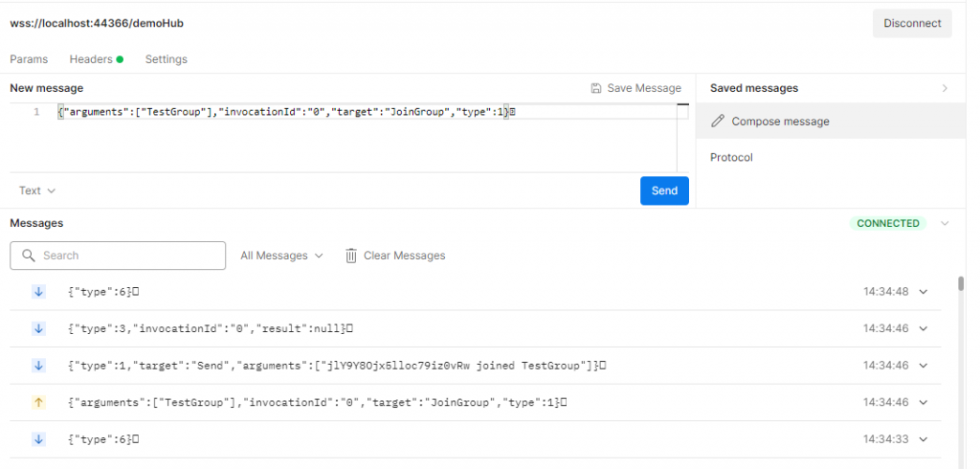Click outgoing arrow icon of JoinGroup message
This screenshot has width=980, height=469.
pos(38,402)
